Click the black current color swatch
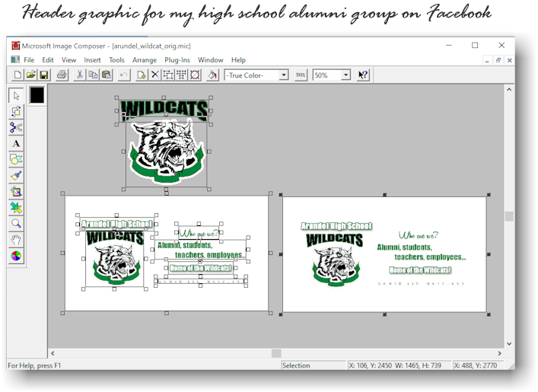Image resolution: width=538 pixels, height=392 pixels. click(x=37, y=95)
